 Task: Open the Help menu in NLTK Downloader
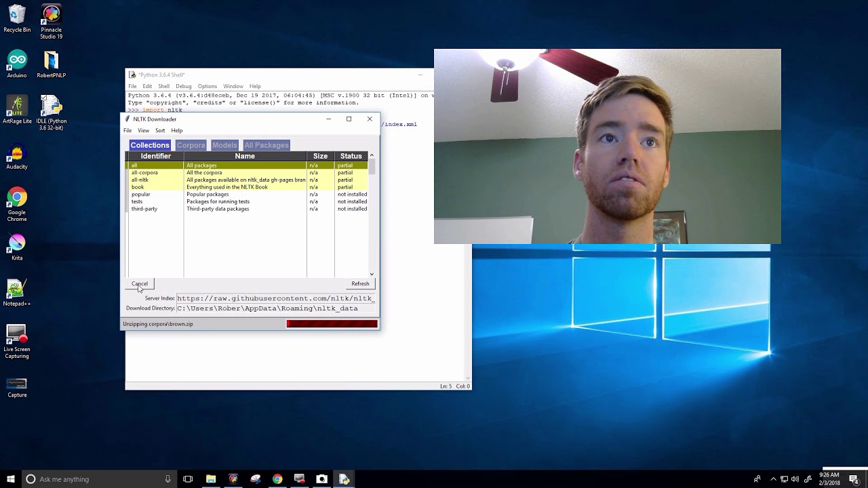(177, 130)
